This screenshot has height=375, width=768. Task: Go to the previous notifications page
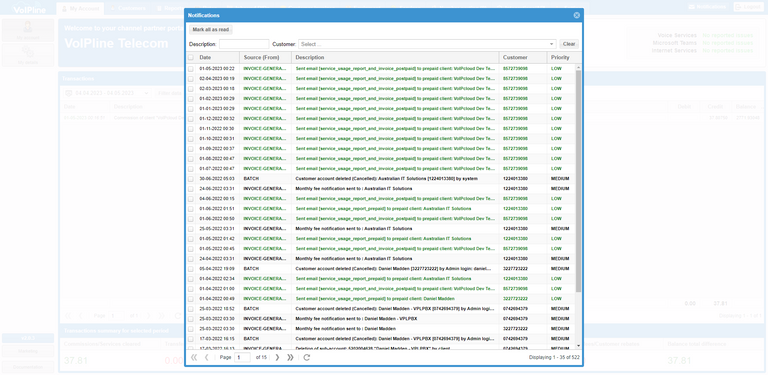pos(206,357)
